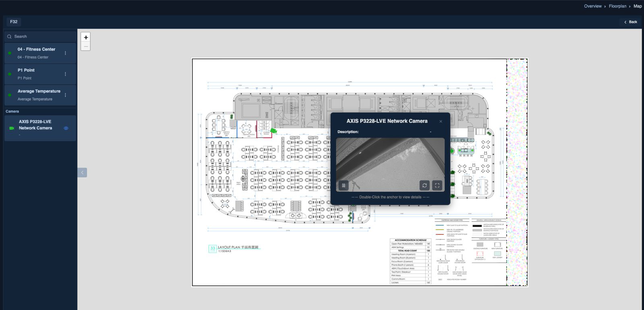Pause the camera live feed
Image resolution: width=644 pixels, height=310 pixels.
click(x=343, y=185)
